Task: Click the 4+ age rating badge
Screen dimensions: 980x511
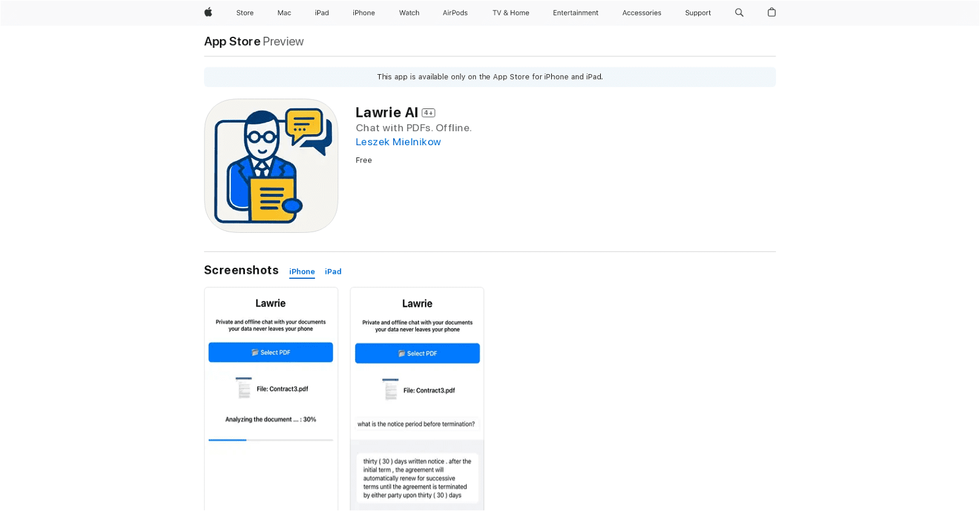Action: 429,113
